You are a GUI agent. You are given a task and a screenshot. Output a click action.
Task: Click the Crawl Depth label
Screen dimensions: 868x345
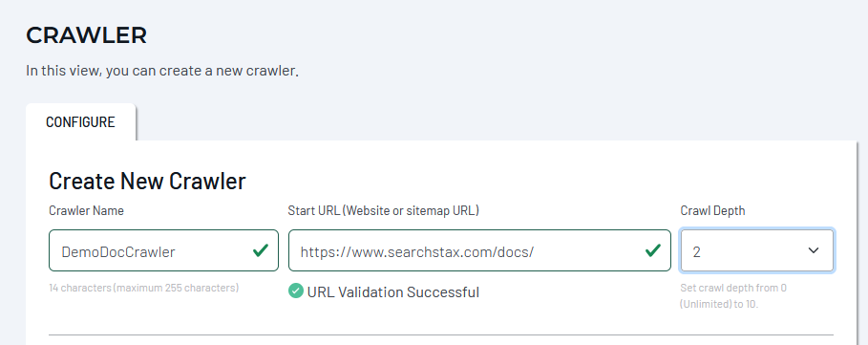coord(712,210)
